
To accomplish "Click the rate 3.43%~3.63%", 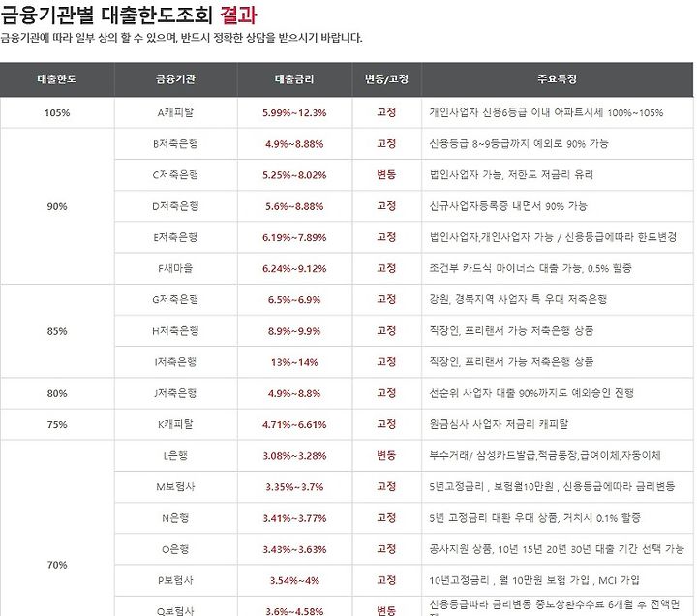I will click(x=294, y=549).
